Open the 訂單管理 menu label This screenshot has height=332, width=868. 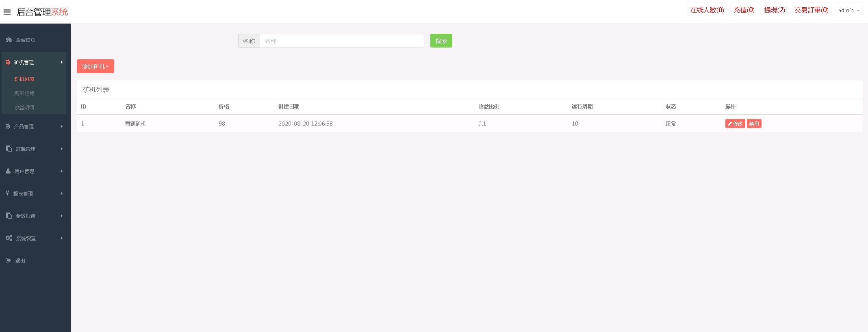pos(26,149)
